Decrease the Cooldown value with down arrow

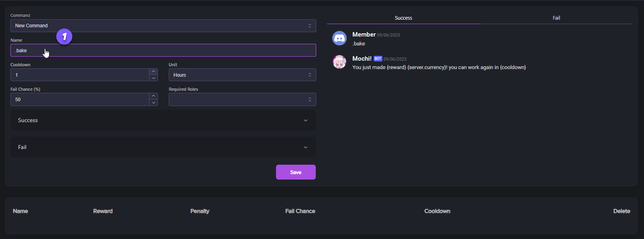click(153, 78)
